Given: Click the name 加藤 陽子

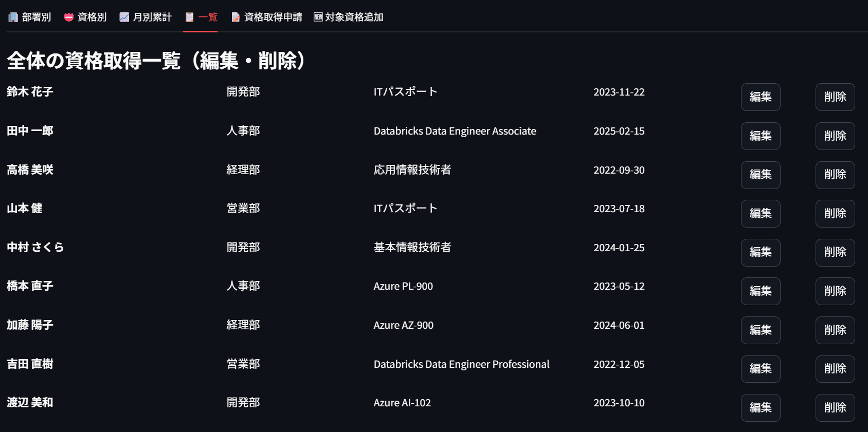Looking at the screenshot, I should pos(30,325).
